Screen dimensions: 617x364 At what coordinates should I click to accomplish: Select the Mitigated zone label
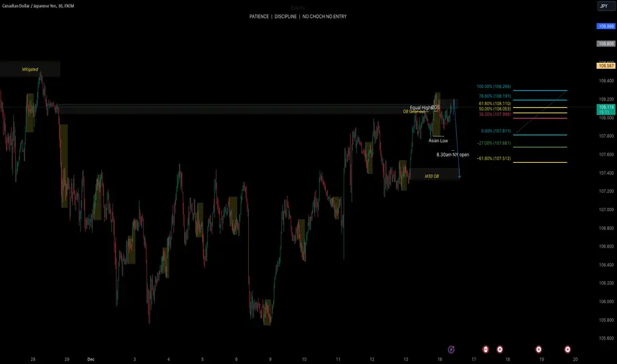click(30, 69)
